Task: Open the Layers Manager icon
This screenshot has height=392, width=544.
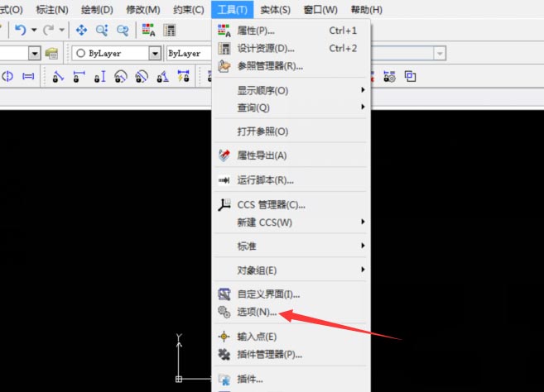Action: (x=51, y=54)
